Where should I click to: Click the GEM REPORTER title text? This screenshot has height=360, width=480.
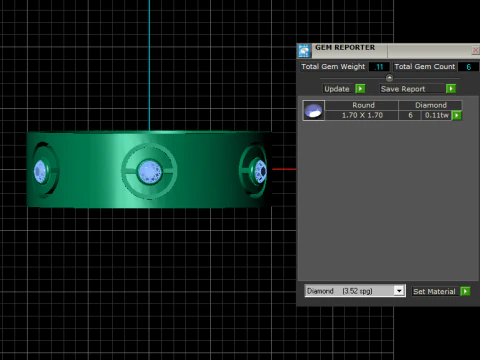[345, 48]
